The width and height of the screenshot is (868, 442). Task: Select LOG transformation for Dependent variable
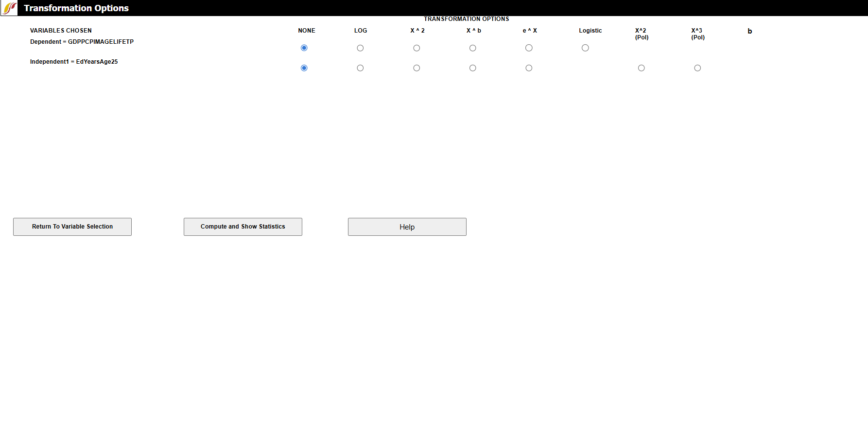[x=360, y=48]
